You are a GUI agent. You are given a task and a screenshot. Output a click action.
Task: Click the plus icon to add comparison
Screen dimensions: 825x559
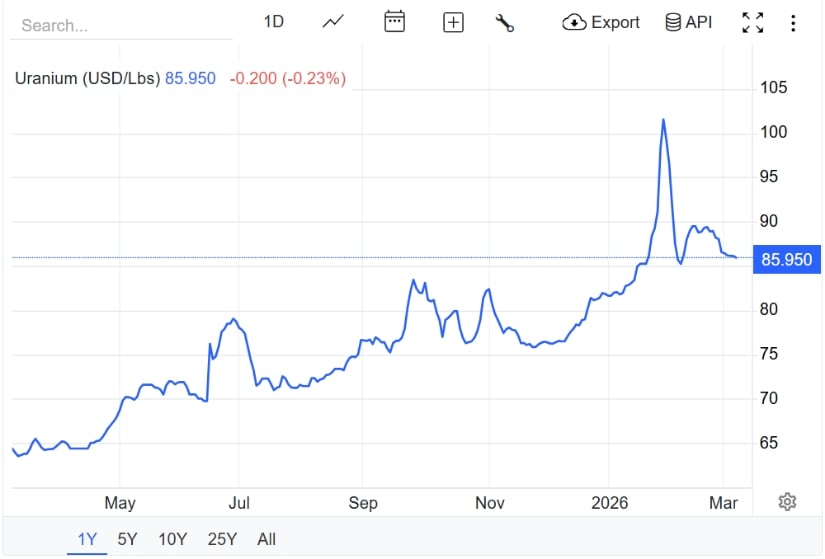[453, 22]
